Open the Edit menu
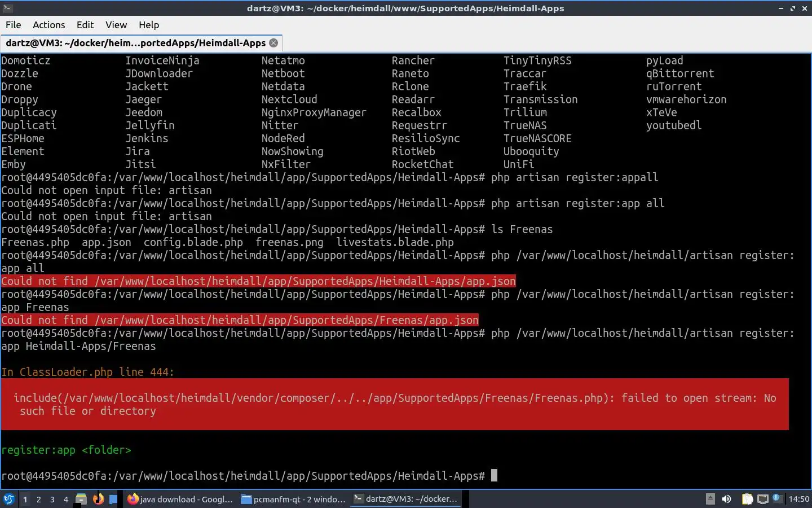The width and height of the screenshot is (812, 508). pyautogui.click(x=85, y=25)
